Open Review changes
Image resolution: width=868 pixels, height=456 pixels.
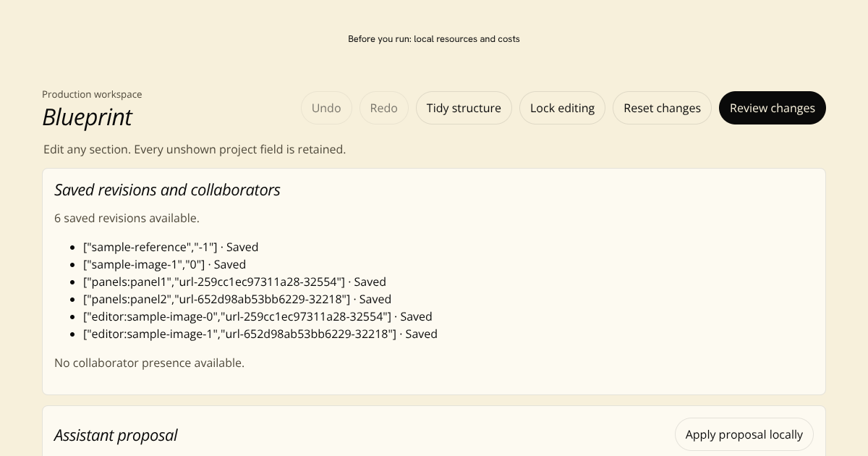pos(772,108)
